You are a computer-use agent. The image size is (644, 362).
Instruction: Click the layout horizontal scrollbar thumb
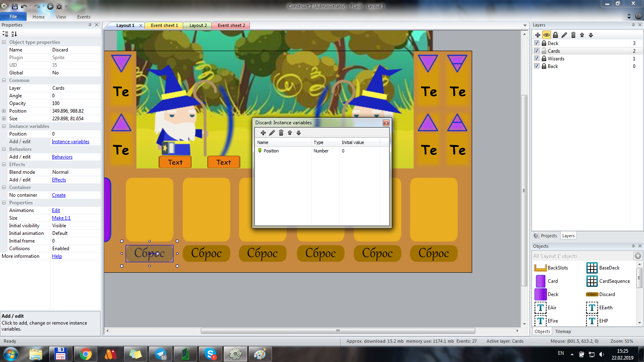pos(338,331)
